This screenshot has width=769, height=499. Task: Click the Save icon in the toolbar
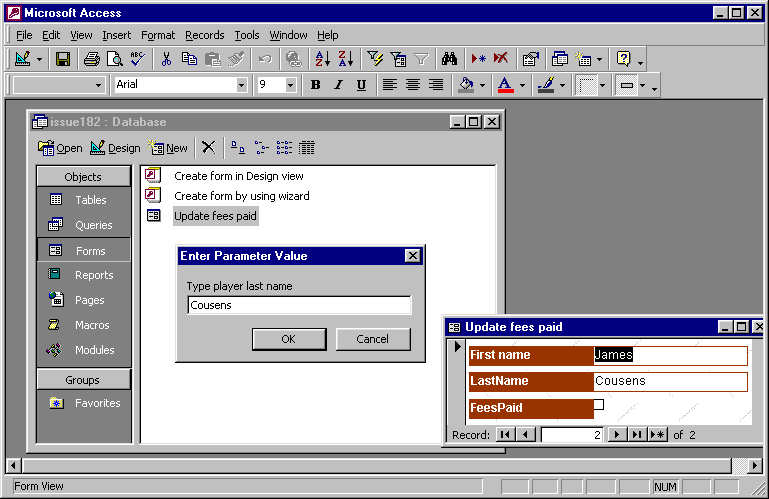pos(63,59)
